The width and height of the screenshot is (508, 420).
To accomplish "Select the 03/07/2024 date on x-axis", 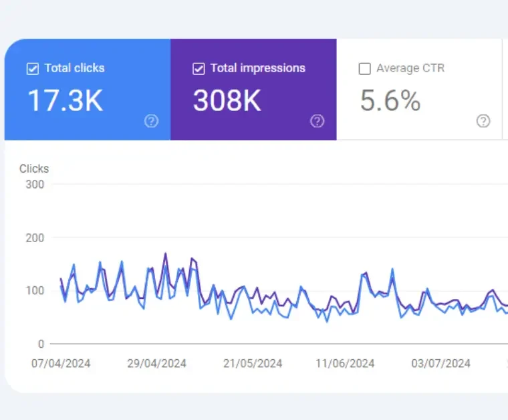I will coord(441,364).
